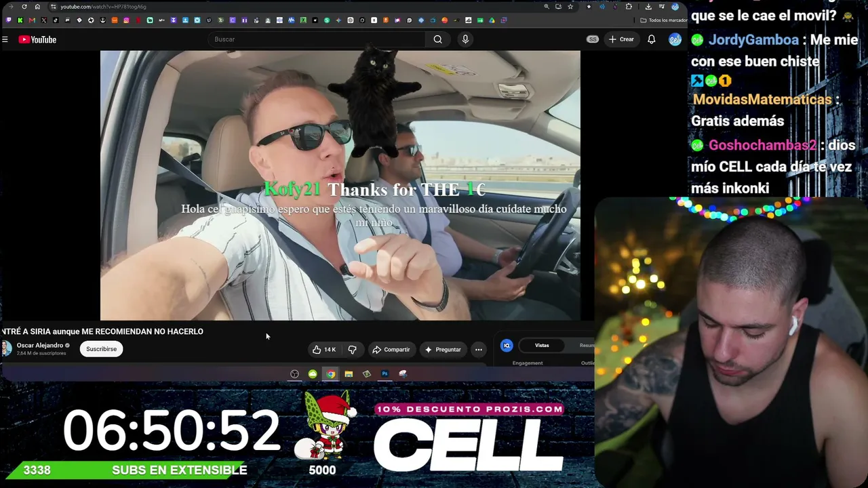View site information next to the URL
This screenshot has width=868, height=488.
tap(54, 7)
